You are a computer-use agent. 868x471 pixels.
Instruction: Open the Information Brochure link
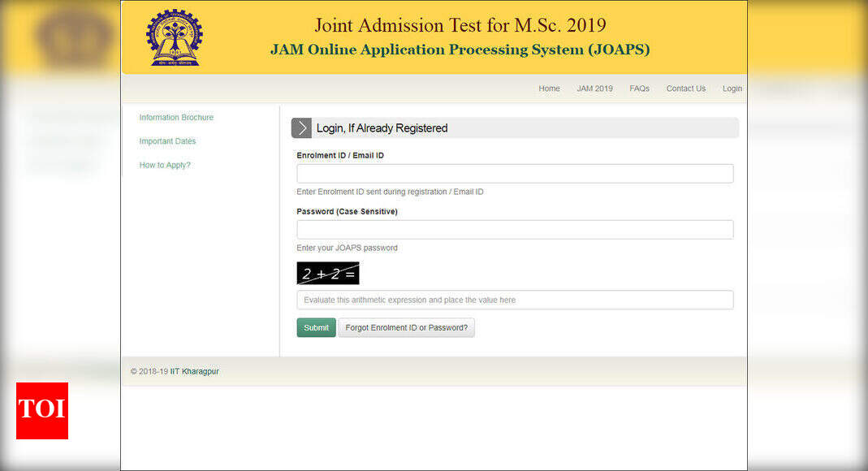[176, 117]
